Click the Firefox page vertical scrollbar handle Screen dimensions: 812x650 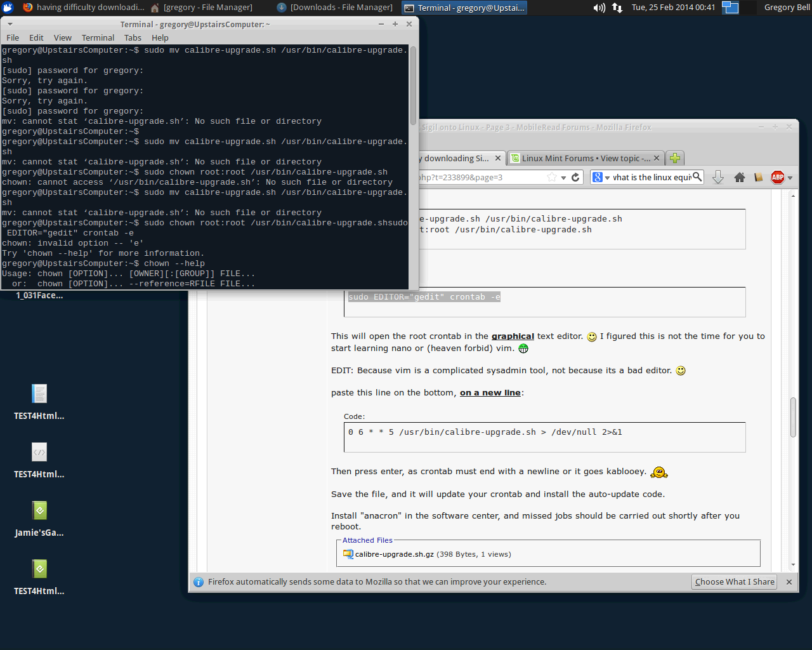(x=793, y=417)
